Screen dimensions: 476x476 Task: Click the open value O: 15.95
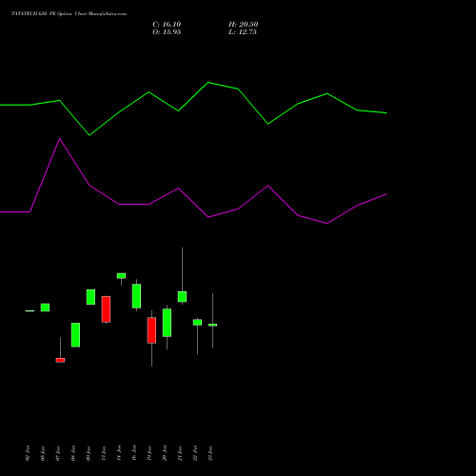point(167,32)
